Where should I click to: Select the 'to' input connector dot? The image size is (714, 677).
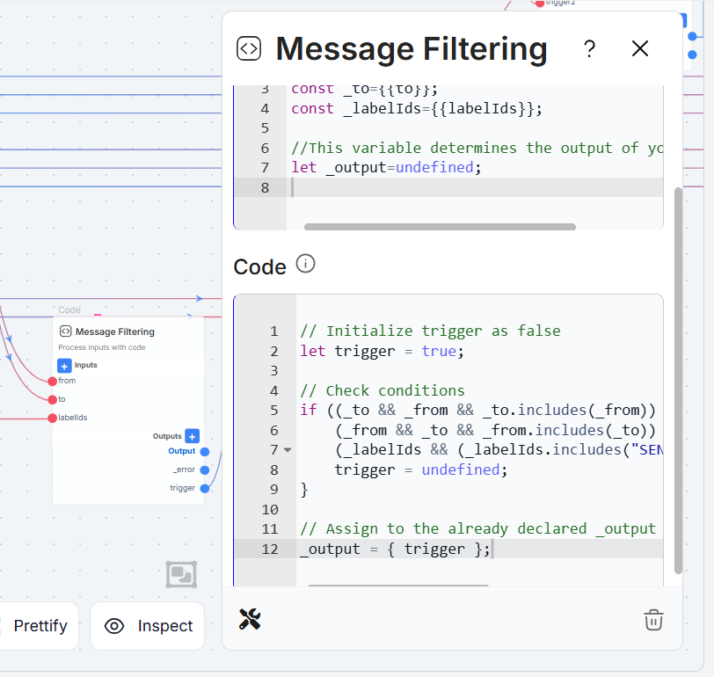click(x=52, y=400)
